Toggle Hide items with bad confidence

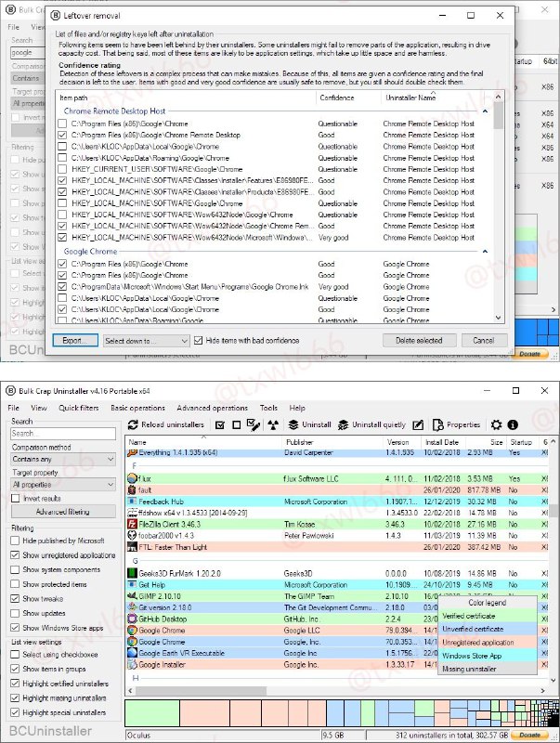[199, 340]
